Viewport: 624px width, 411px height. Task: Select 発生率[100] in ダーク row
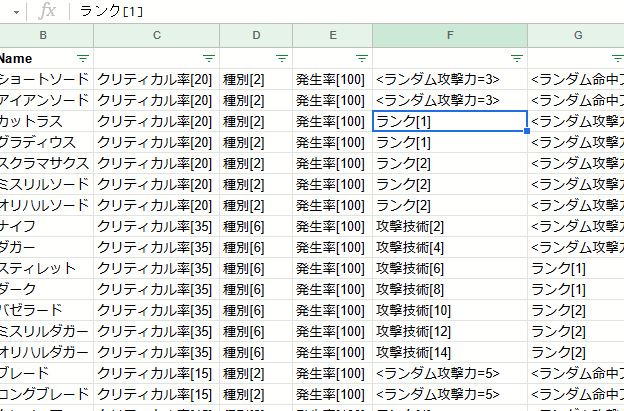coord(333,289)
